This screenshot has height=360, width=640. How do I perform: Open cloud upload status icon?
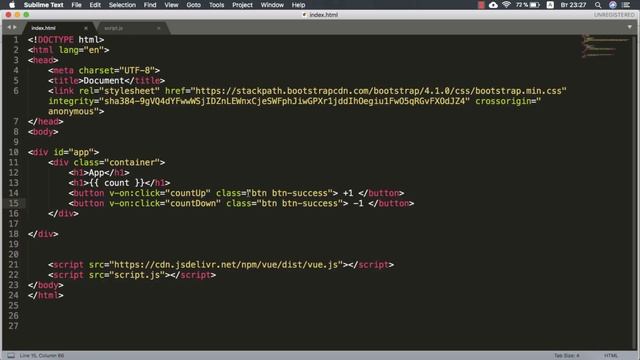pyautogui.click(x=493, y=5)
